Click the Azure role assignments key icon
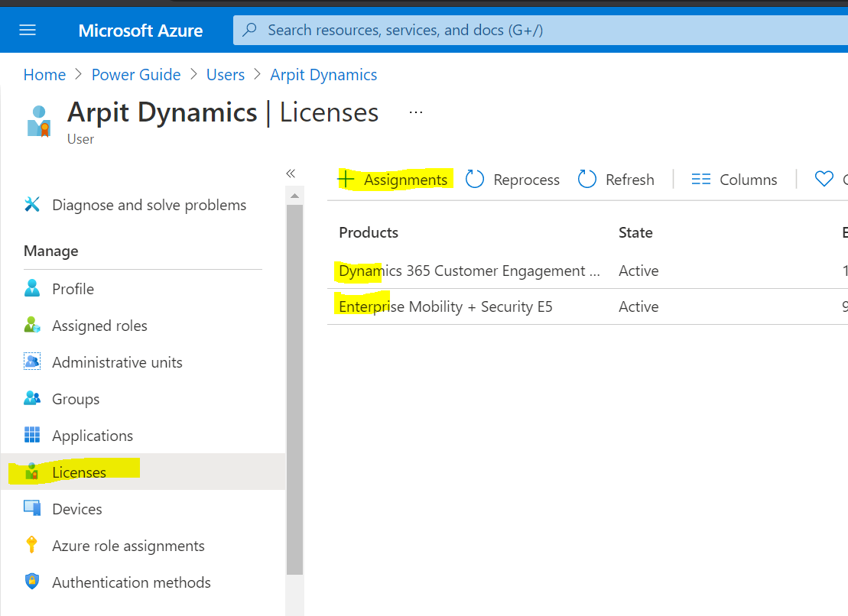Viewport: 848px width, 616px height. [32, 546]
